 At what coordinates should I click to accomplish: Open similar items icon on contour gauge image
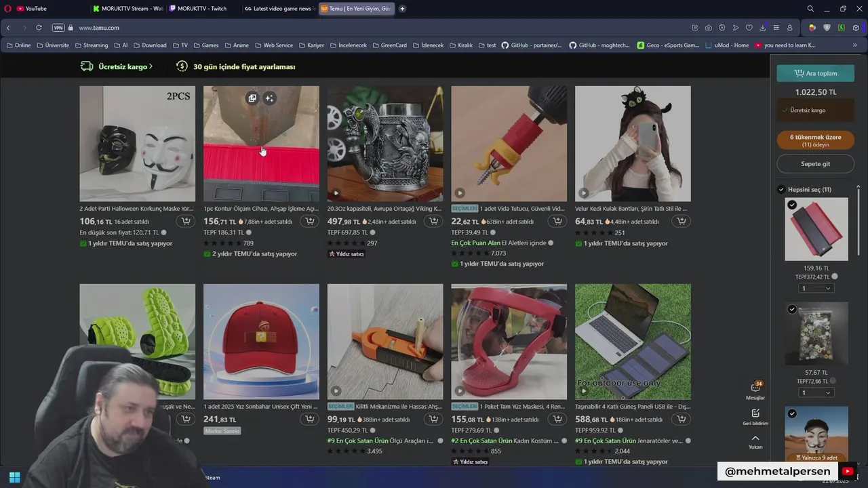click(252, 98)
